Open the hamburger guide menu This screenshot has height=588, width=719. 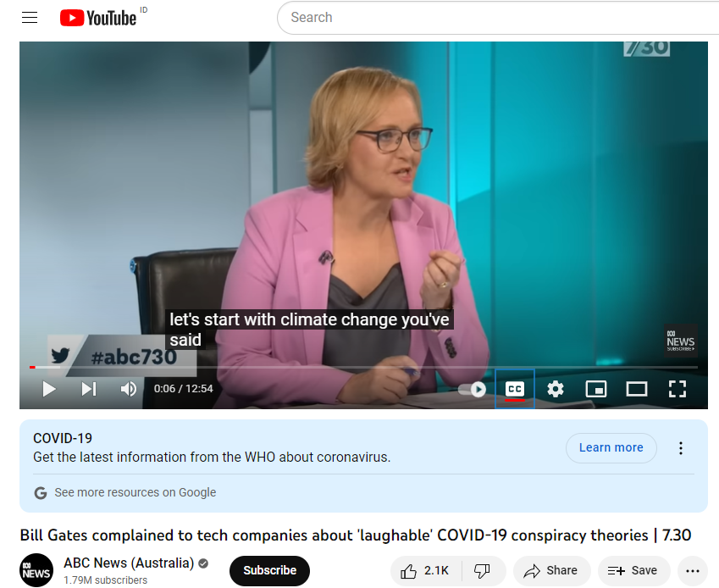point(30,18)
